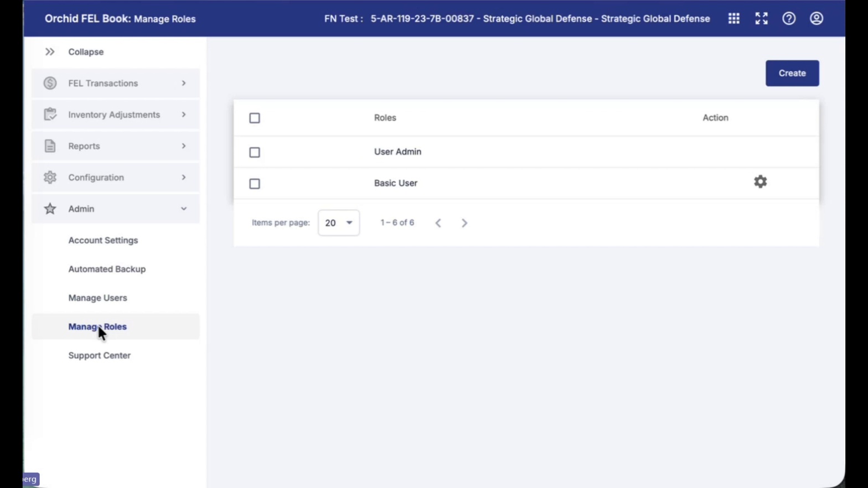868x488 pixels.
Task: Click the Admin star icon
Action: point(50,209)
